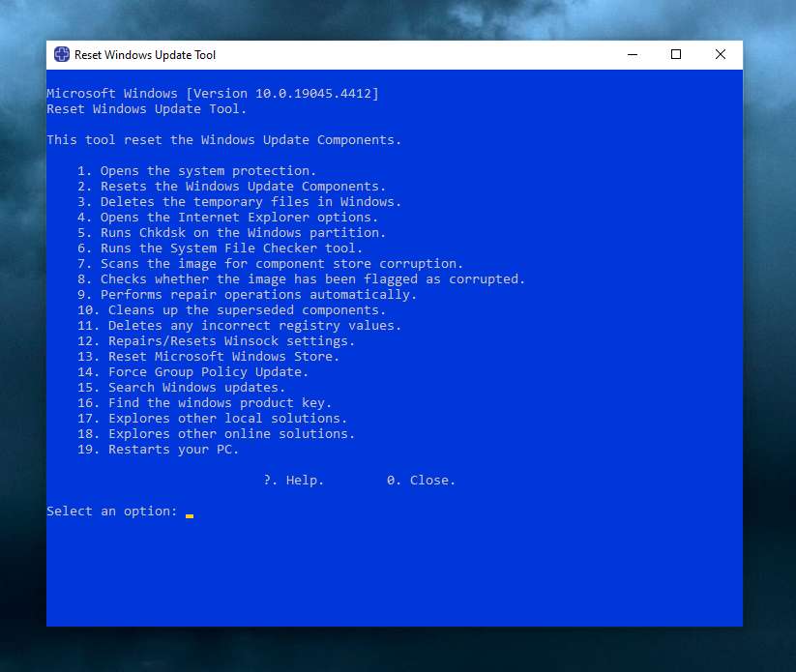
Task: Click option 7 'Scans the image for component store corruption.'
Action: pyautogui.click(x=270, y=264)
